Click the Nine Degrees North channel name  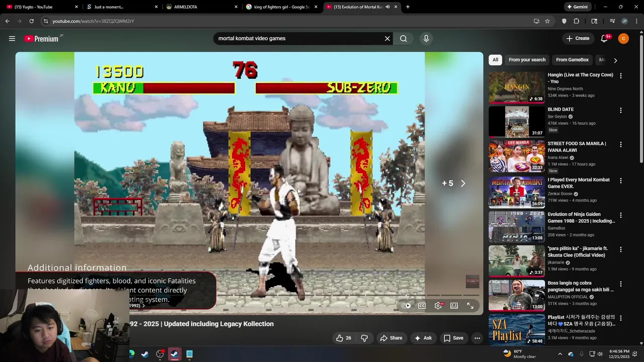565,88
